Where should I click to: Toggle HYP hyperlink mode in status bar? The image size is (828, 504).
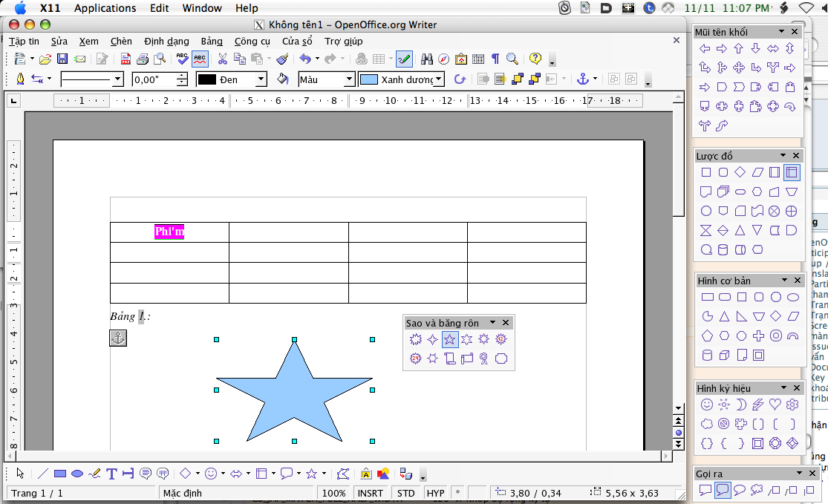436,494
